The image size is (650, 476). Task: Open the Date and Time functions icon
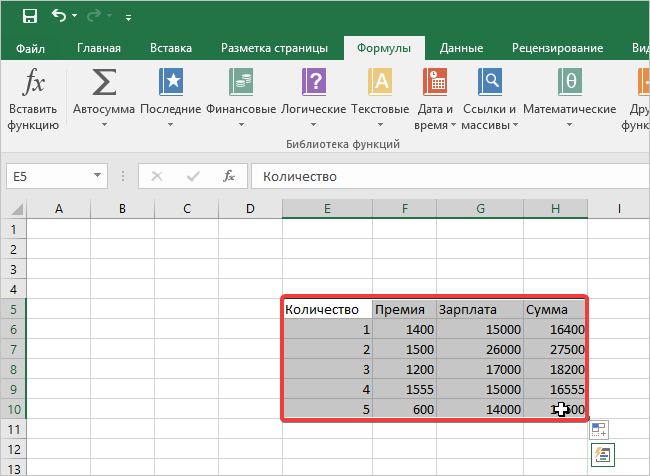click(436, 82)
